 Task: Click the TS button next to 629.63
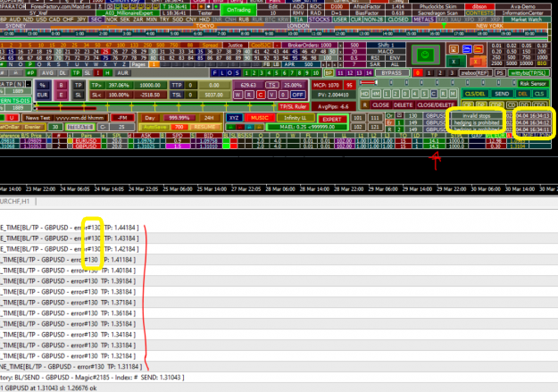tap(271, 85)
